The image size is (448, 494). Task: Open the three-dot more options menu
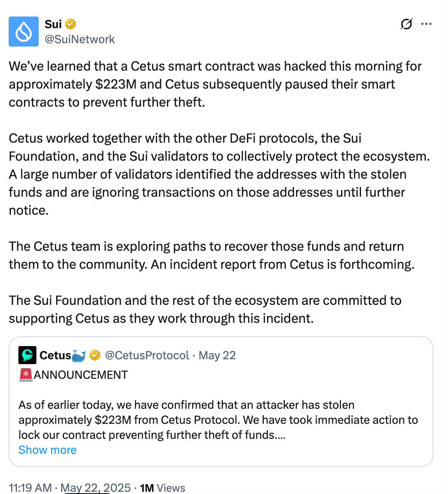(426, 24)
